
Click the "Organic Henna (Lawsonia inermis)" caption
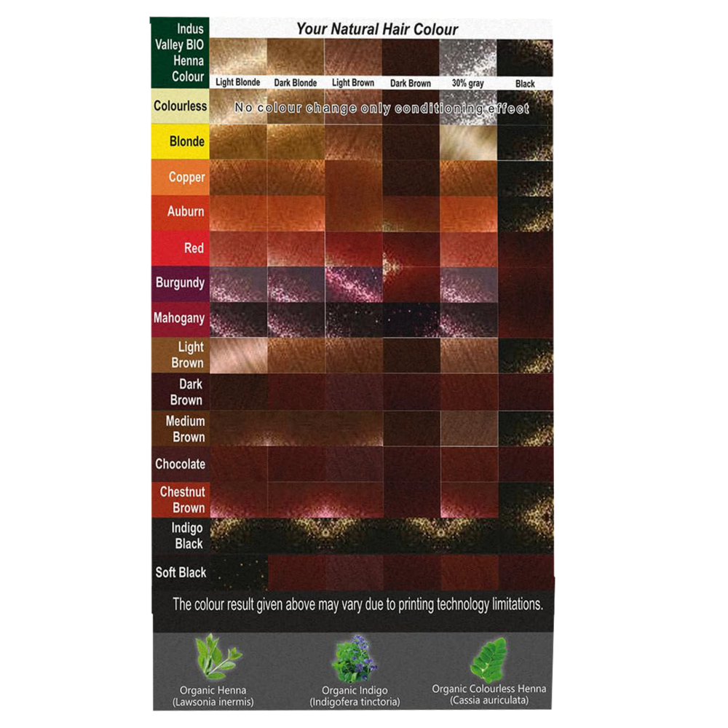(213, 696)
